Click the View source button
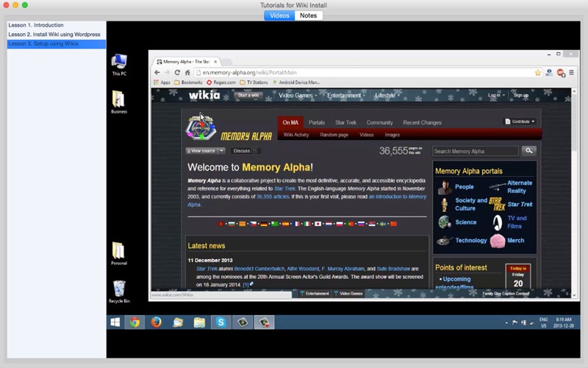Screen dimensions: 588x368 click(201, 151)
